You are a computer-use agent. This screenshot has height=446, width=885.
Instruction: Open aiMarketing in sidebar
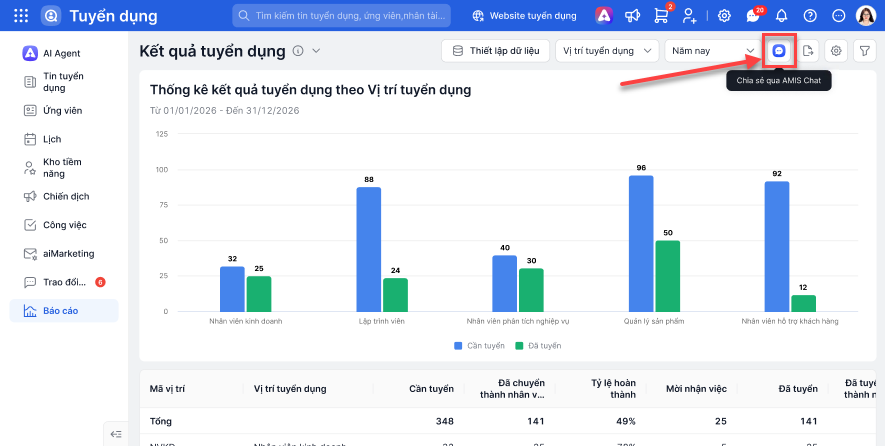coord(64,253)
